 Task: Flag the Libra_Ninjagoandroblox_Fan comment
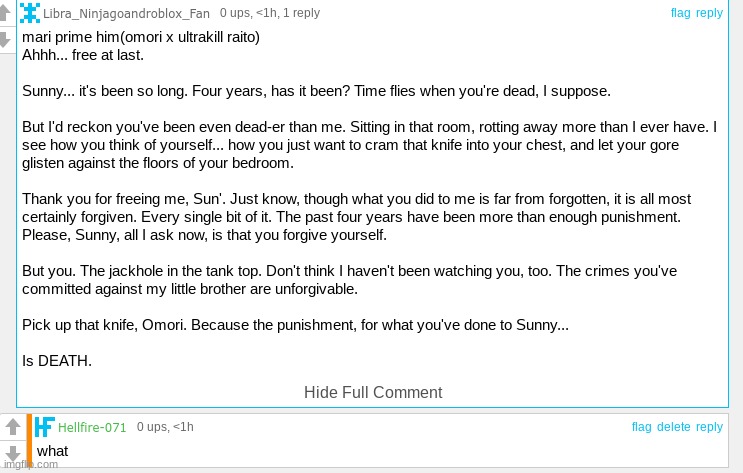680,13
